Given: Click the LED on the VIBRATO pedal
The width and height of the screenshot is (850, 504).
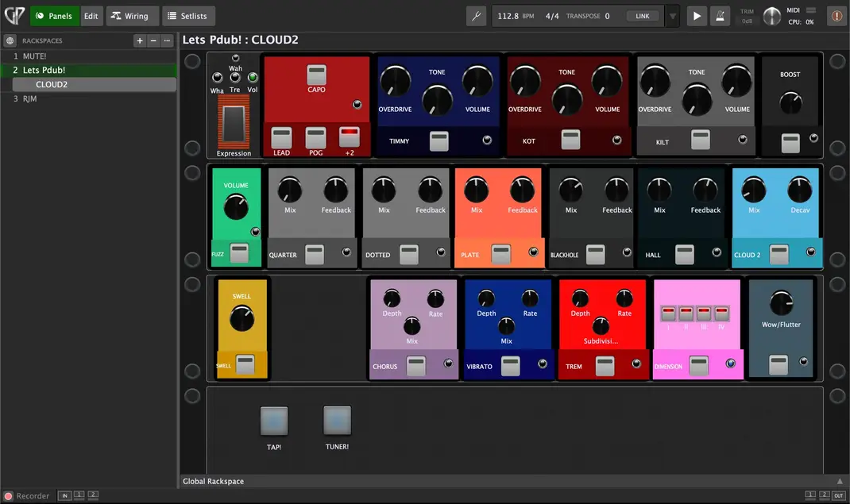Looking at the screenshot, I should (x=542, y=364).
